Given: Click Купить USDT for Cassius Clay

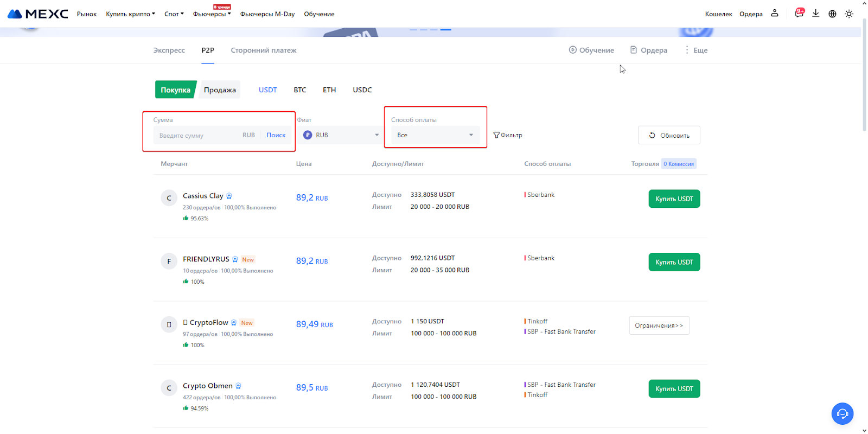Looking at the screenshot, I should pos(674,199).
